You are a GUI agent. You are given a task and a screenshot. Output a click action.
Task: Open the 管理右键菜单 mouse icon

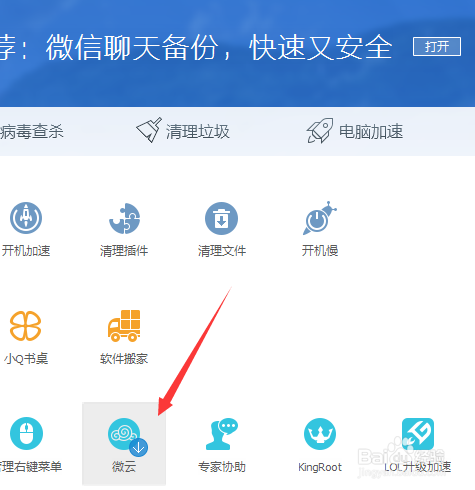26,433
